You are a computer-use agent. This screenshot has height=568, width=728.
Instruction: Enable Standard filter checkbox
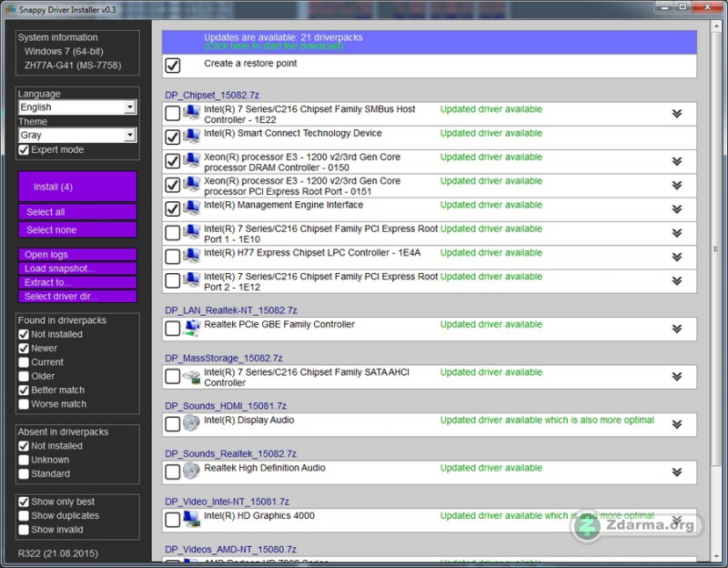pyautogui.click(x=24, y=473)
